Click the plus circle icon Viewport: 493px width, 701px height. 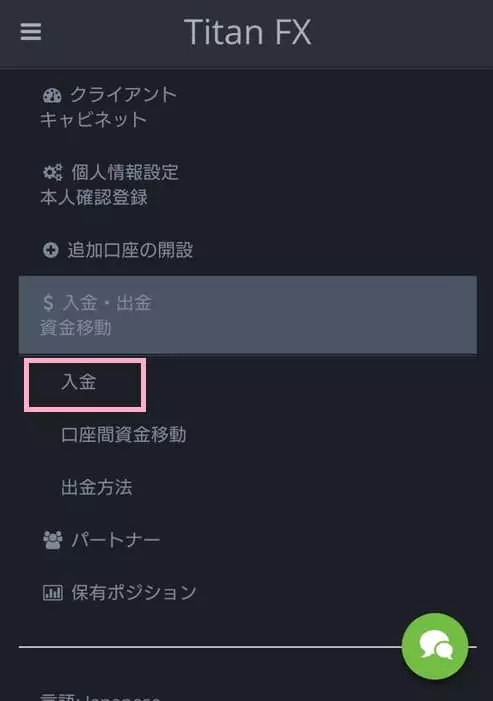(x=51, y=250)
